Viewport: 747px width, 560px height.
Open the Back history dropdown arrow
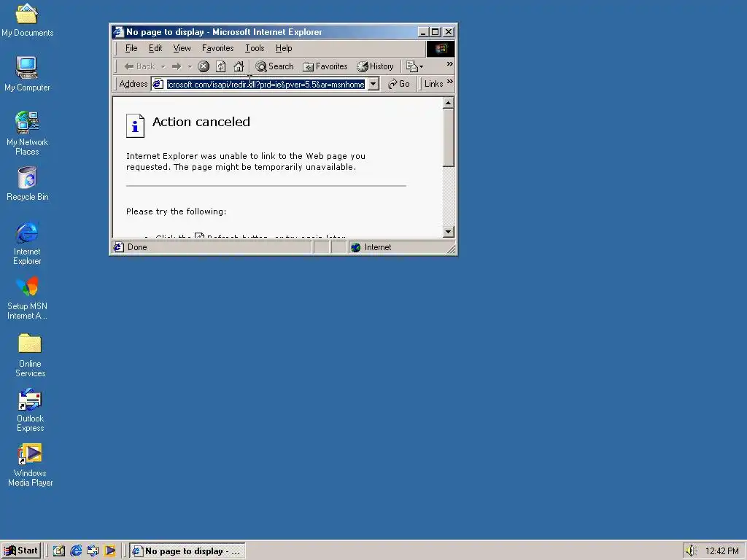coord(163,66)
